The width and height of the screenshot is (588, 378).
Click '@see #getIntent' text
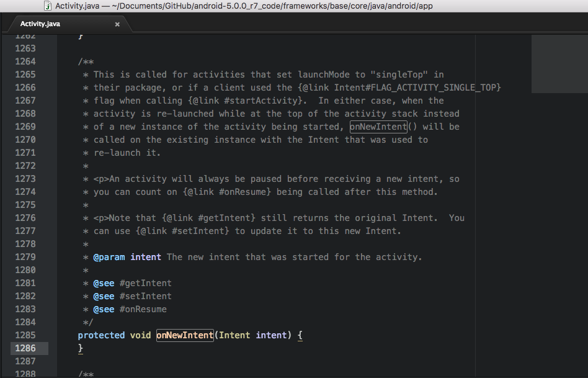[x=132, y=284]
